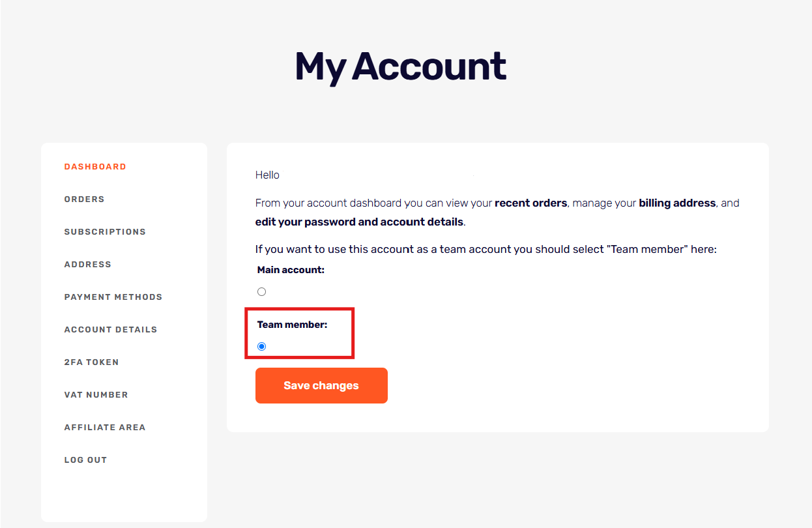Screen dimensions: 812x528
Task: Click the Hello greeting text
Action: 267,175
